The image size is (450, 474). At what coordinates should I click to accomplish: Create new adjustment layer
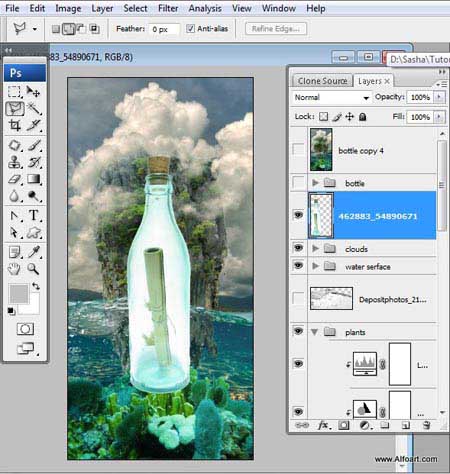tap(364, 425)
